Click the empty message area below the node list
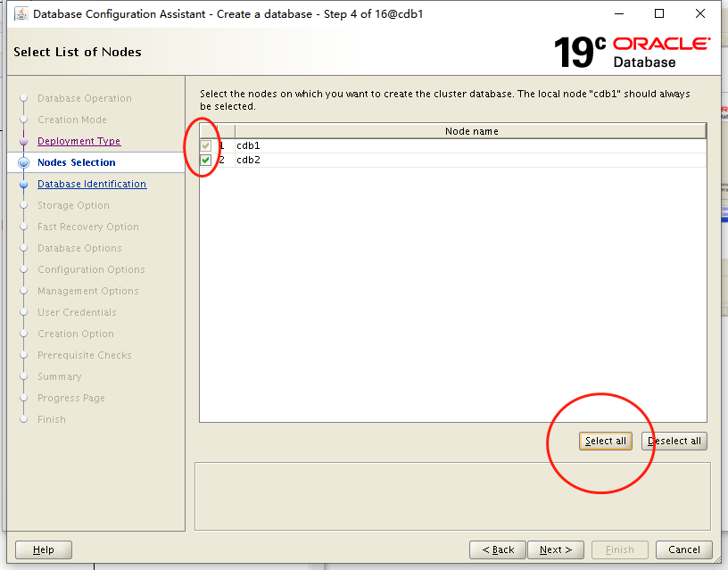 (452, 496)
